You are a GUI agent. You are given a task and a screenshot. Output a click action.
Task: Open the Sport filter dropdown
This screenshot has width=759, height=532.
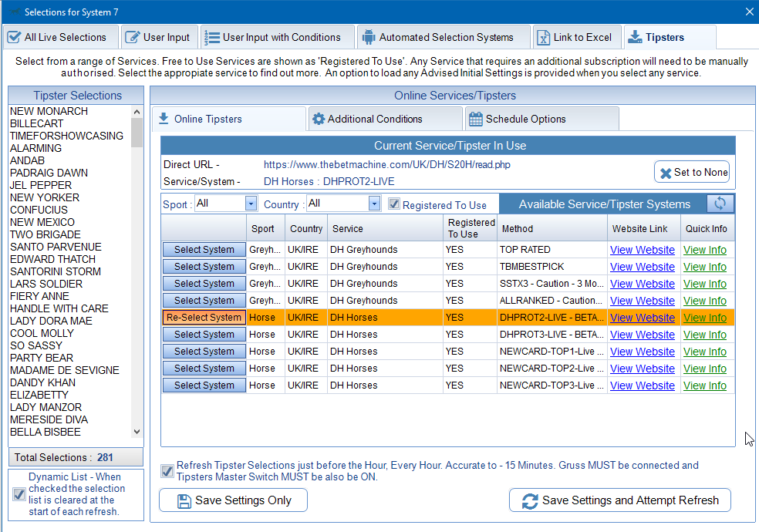tap(251, 204)
